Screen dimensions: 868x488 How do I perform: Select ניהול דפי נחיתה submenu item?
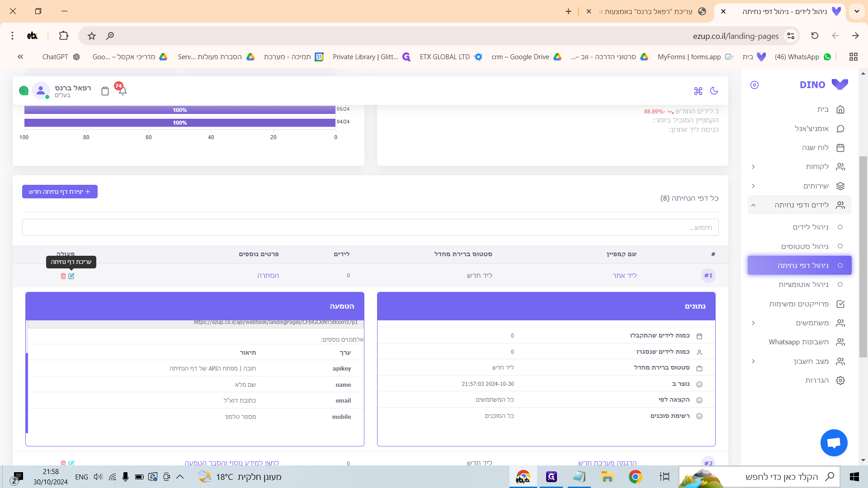click(x=800, y=265)
